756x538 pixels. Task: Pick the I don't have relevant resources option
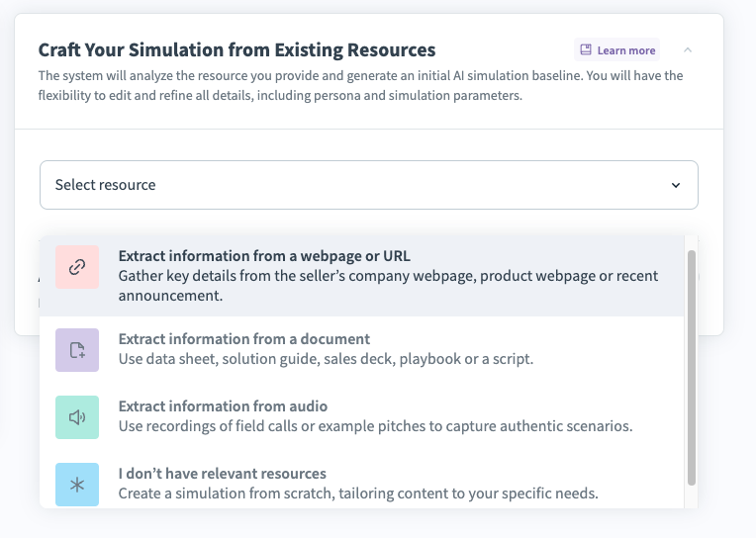222,474
